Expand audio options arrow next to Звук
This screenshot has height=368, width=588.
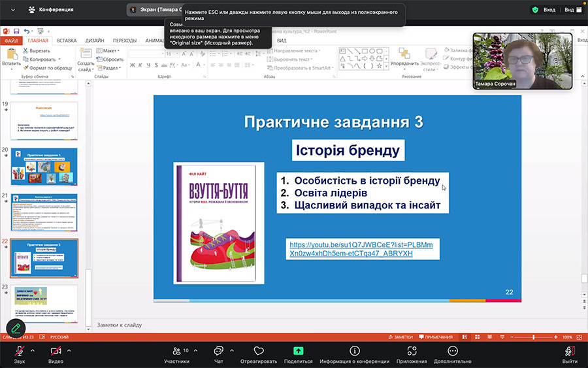point(32,349)
